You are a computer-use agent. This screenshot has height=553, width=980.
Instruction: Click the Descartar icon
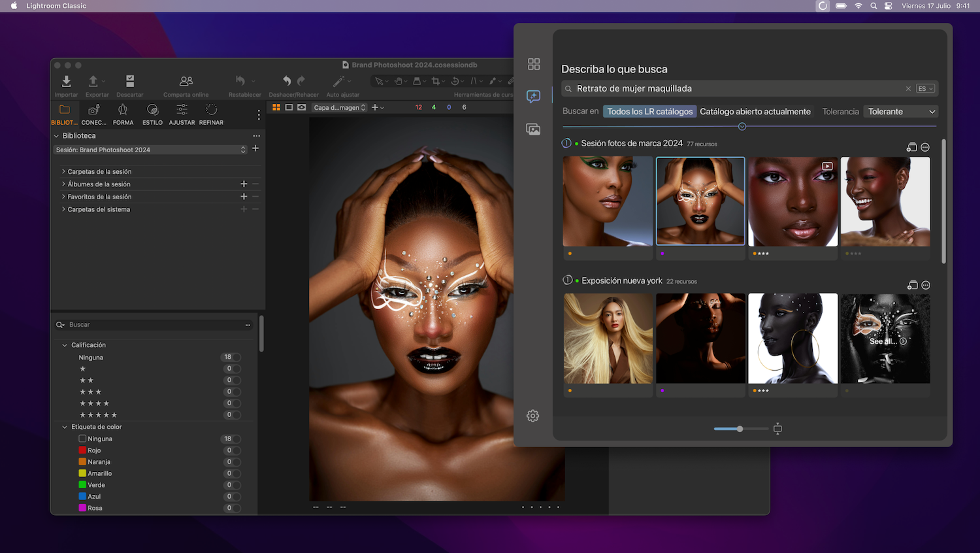[x=130, y=80]
